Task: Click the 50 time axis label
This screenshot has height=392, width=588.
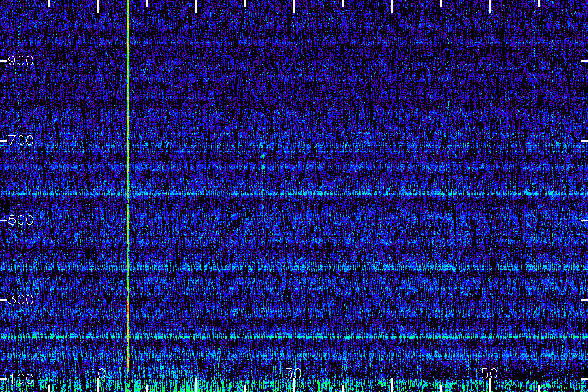Action: coord(489,373)
